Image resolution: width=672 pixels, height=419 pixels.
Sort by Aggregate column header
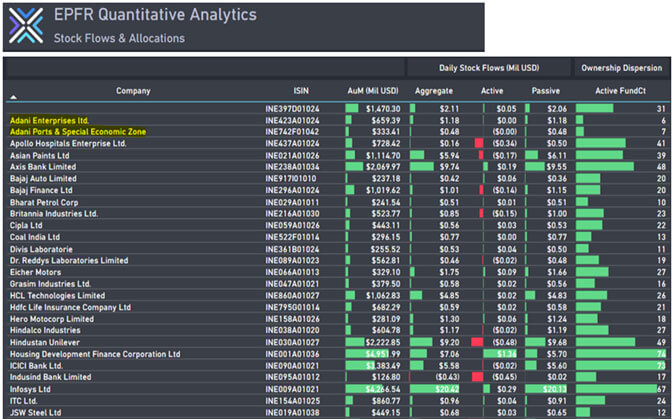(434, 91)
